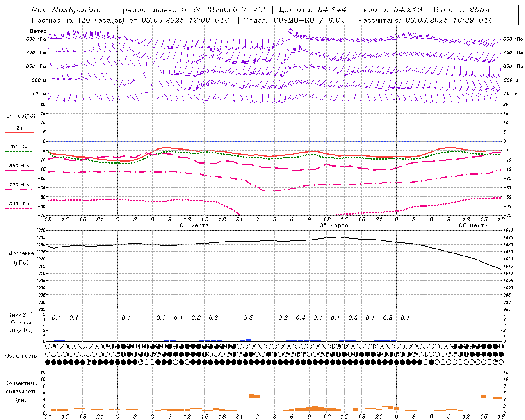The image size is (525, 420).
Task: Select the 'Широта: 54.219' header field
Action: (x=390, y=10)
